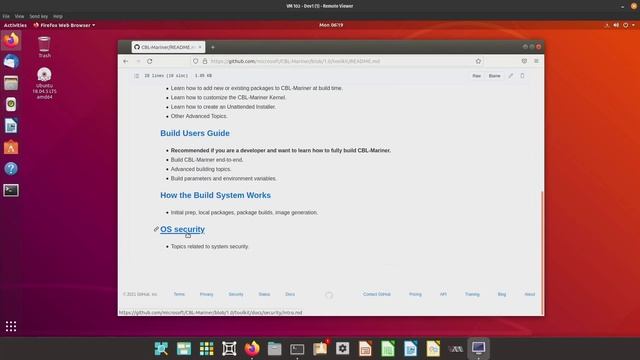Open Thunderbird mail in left dock
640x360 pixels.
point(11,62)
